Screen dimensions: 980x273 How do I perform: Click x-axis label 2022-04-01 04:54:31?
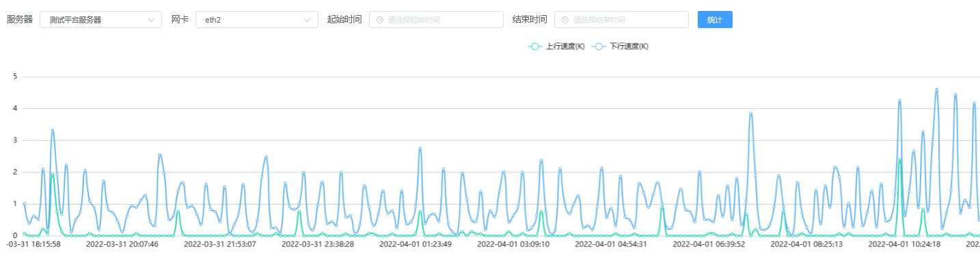click(x=611, y=244)
